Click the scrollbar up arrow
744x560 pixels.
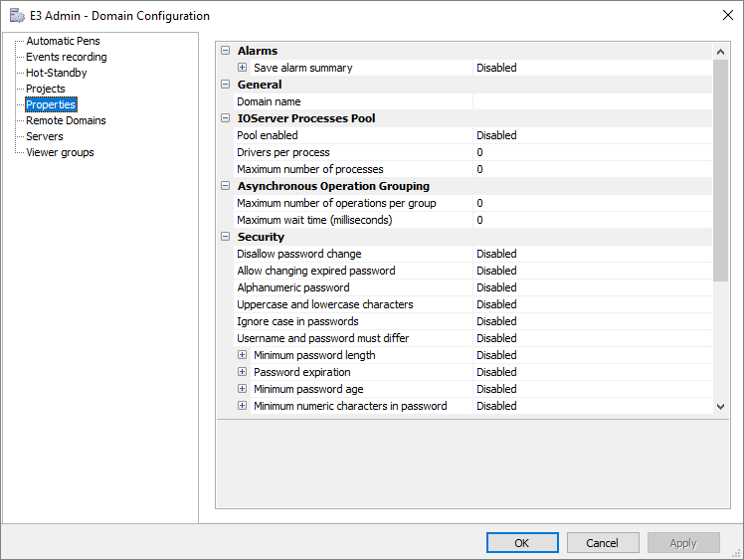pos(720,52)
